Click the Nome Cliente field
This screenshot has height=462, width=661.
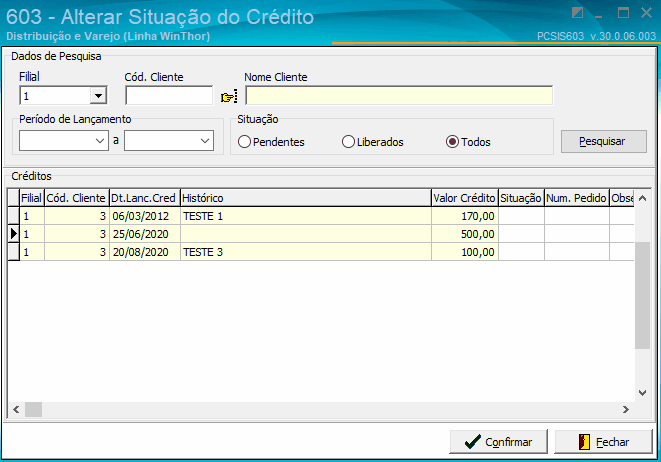[399, 95]
